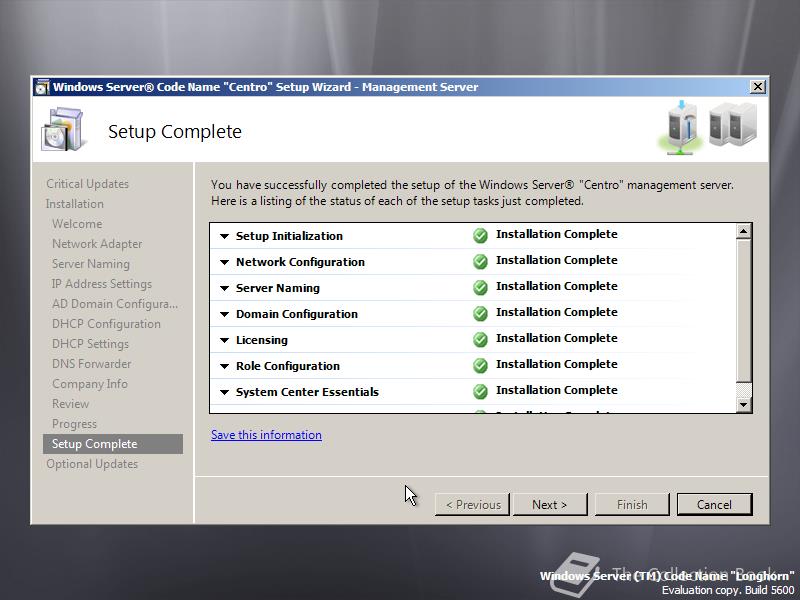The image size is (800, 600).
Task: Select DNS Forwarder sidebar step
Action: (91, 364)
